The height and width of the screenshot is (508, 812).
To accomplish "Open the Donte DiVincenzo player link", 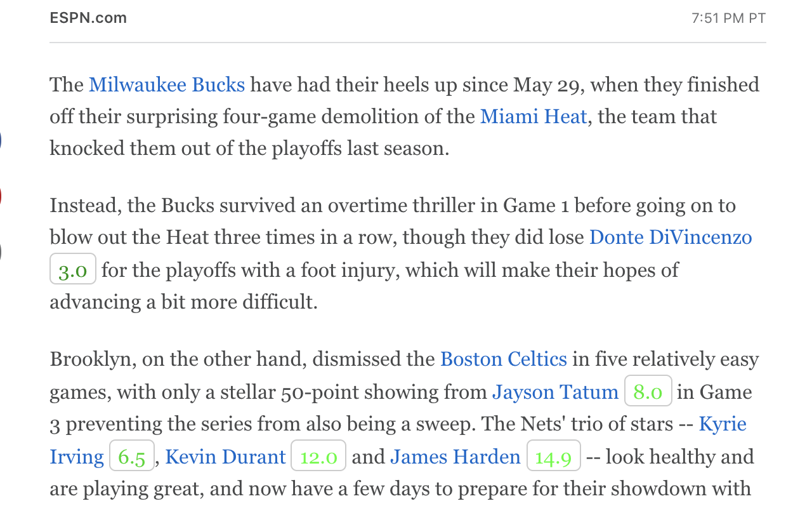I will click(671, 237).
